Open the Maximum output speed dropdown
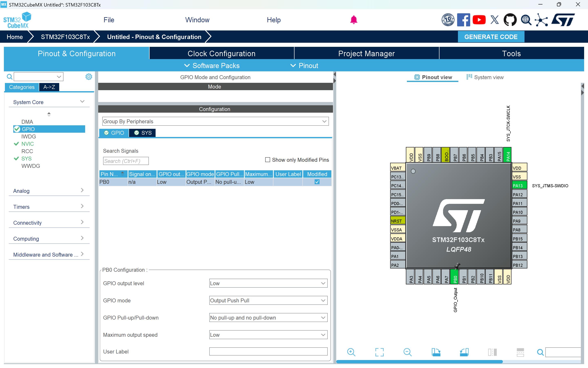The height and width of the screenshot is (368, 588). pyautogui.click(x=268, y=335)
